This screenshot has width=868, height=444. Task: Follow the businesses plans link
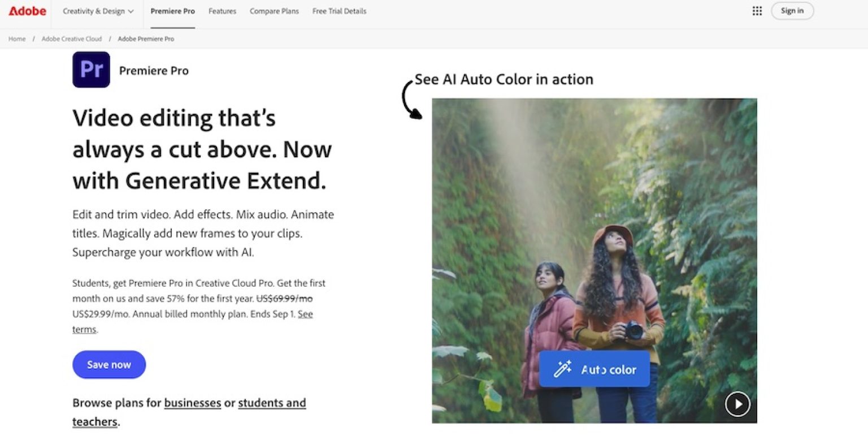(x=193, y=403)
